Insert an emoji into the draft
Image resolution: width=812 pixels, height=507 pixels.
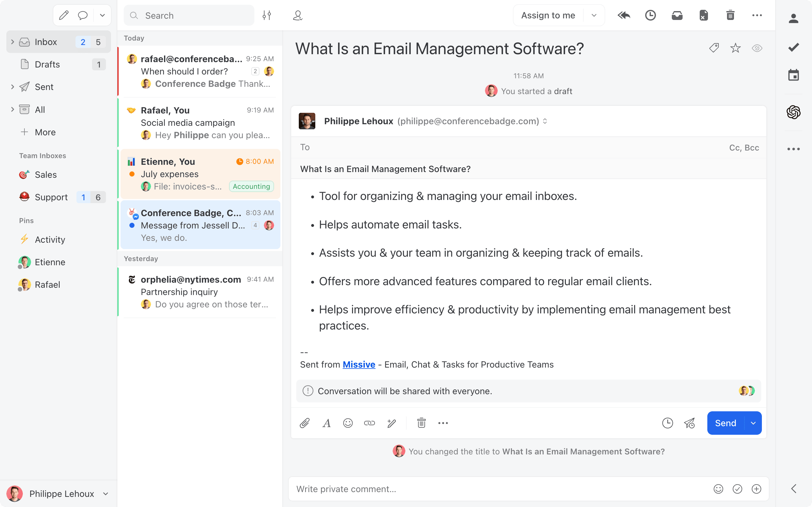coord(348,423)
